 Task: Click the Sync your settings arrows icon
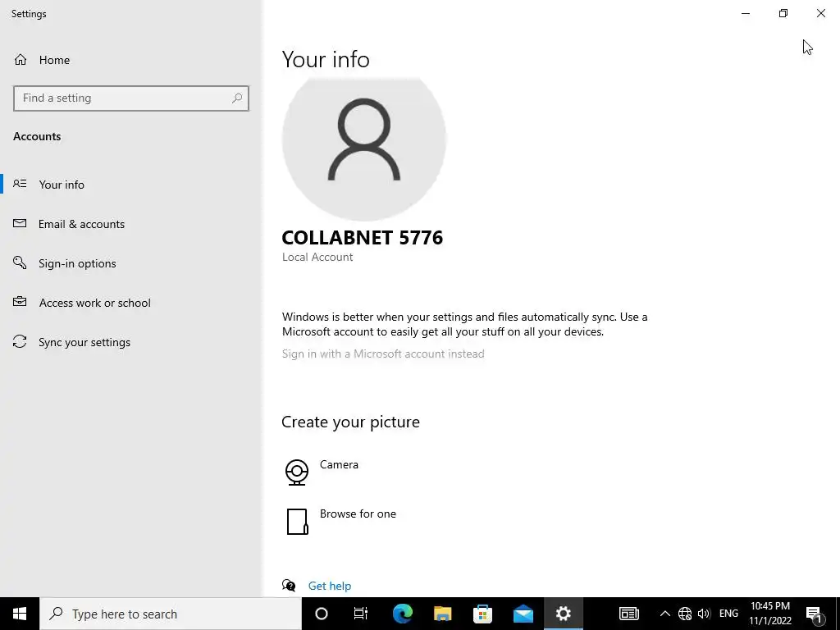[x=20, y=341]
